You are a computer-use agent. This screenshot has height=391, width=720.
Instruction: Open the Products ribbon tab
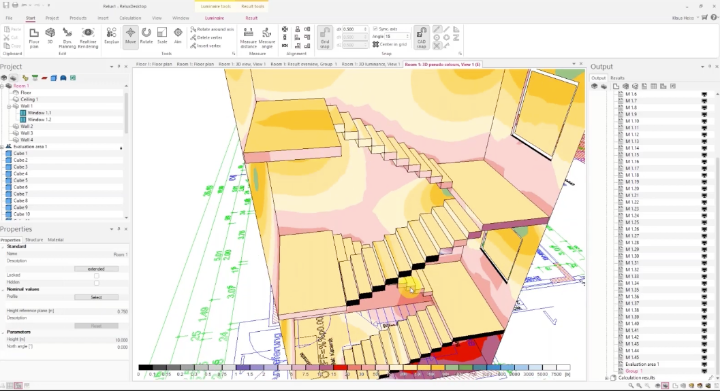click(x=78, y=18)
